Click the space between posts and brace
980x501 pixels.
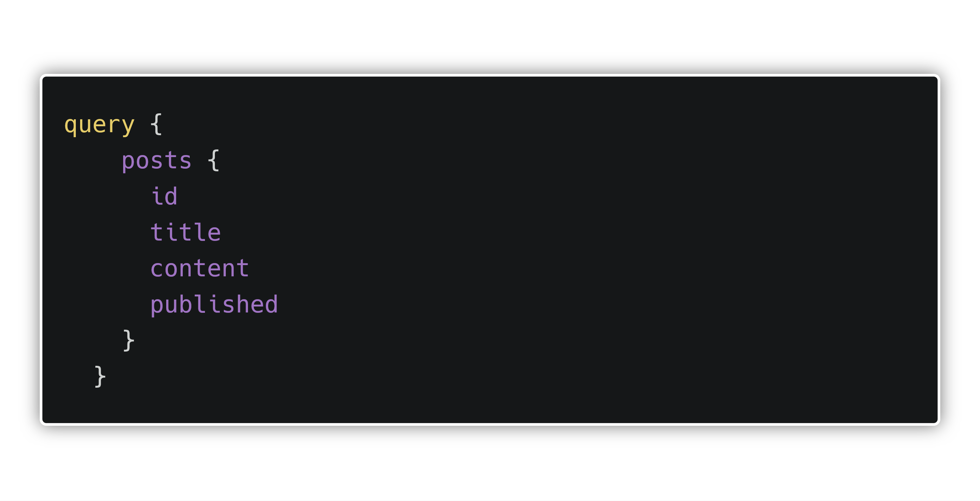pos(200,161)
